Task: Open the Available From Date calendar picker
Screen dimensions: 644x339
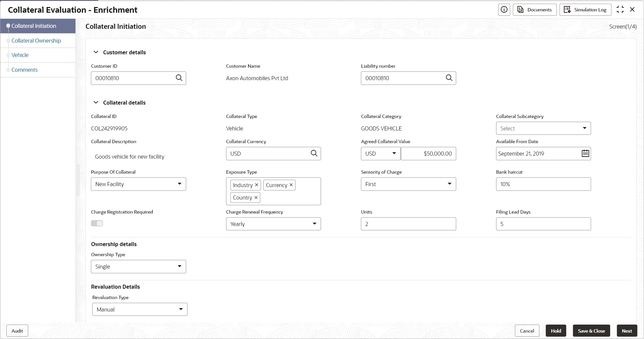Action: pyautogui.click(x=585, y=153)
